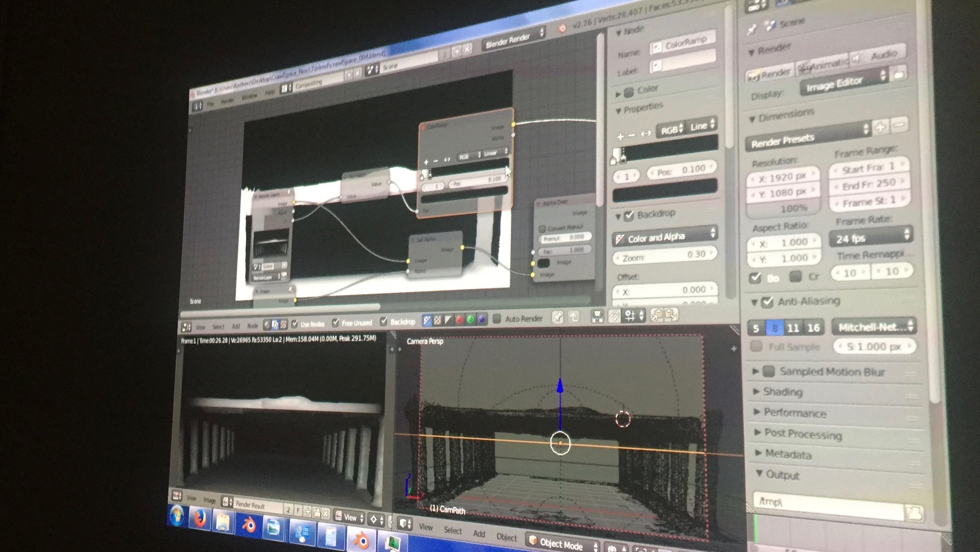Click the Blender logo icon in the info header
The height and width of the screenshot is (552, 980).
click(562, 28)
